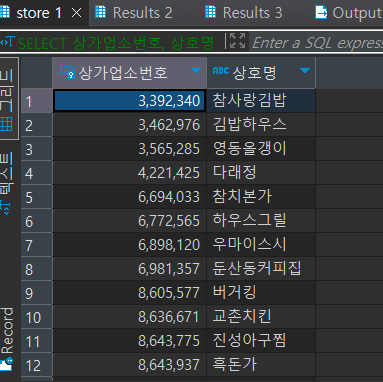Select the 버거킹 cell

click(x=261, y=293)
